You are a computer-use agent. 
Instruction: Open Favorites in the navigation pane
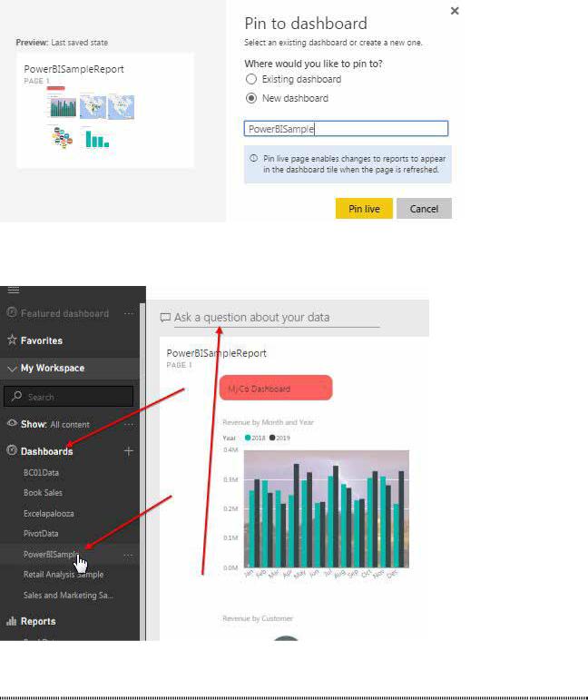tap(42, 340)
